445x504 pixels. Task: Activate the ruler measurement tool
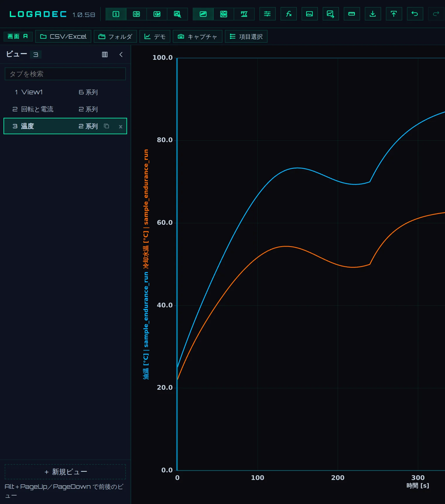[x=352, y=14]
